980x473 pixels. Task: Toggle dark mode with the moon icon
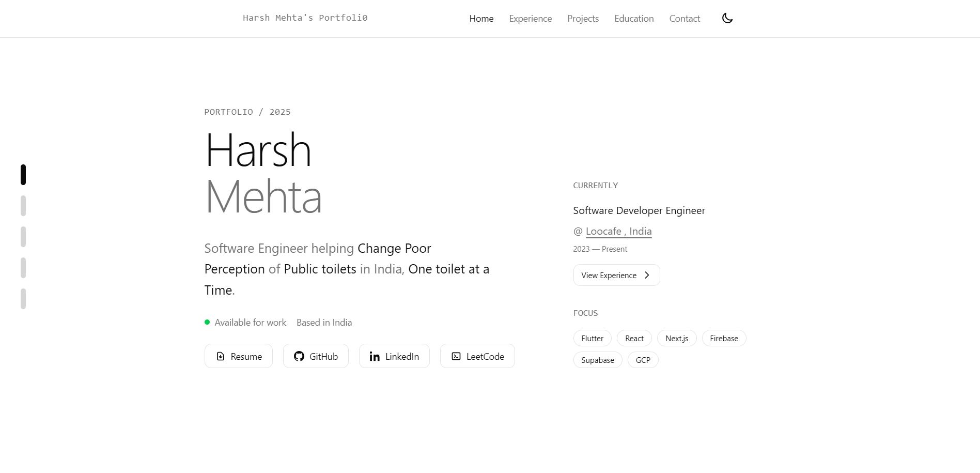[x=727, y=18]
